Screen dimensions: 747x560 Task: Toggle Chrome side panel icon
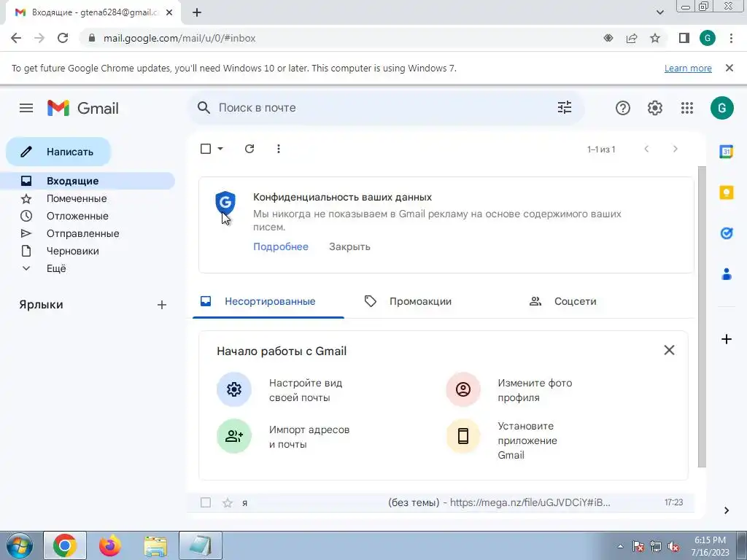(x=684, y=38)
